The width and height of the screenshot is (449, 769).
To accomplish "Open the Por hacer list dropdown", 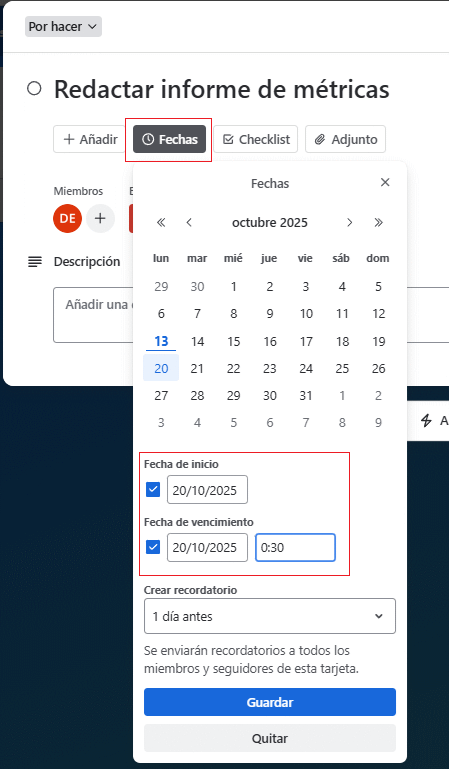I will (x=63, y=26).
